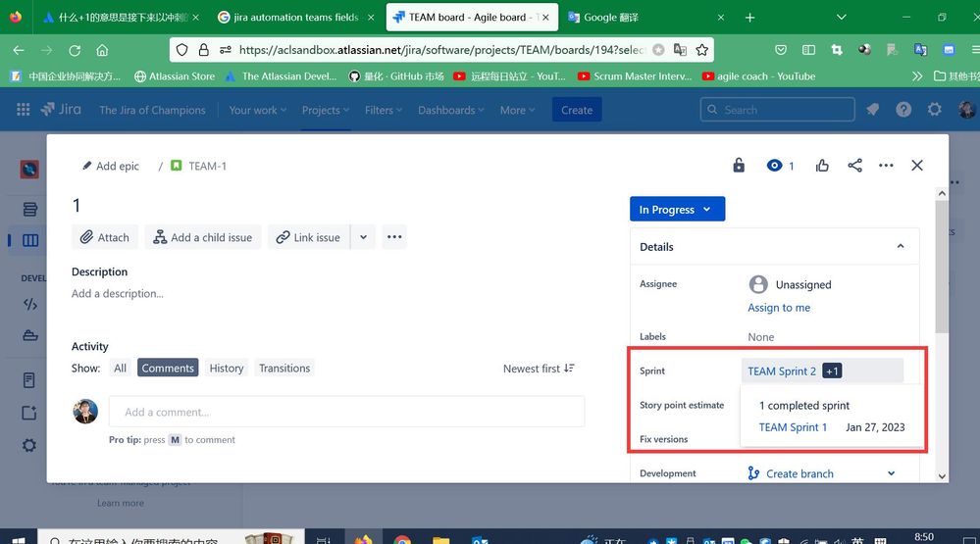980x544 pixels.
Task: Open a new browser tab
Action: [x=750, y=18]
